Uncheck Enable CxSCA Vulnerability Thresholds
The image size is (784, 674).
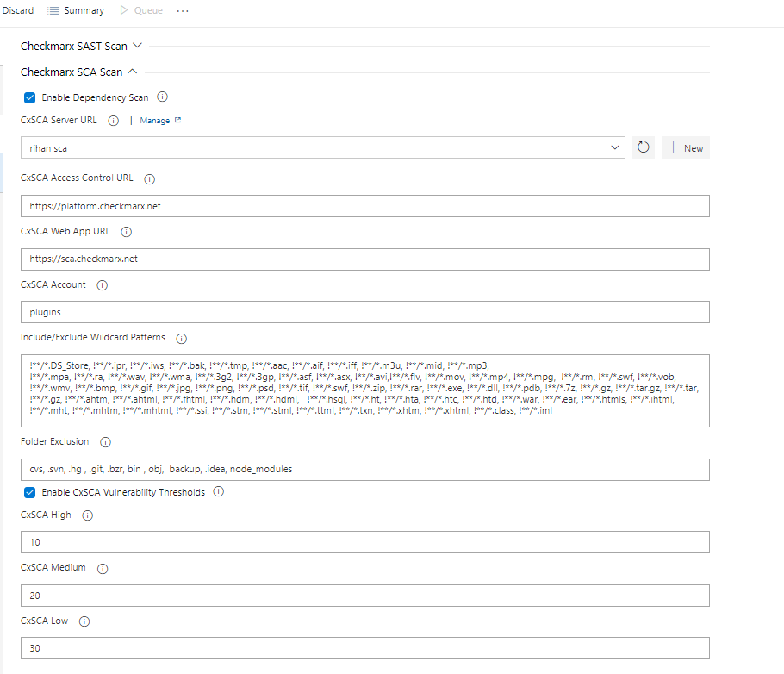coord(29,492)
